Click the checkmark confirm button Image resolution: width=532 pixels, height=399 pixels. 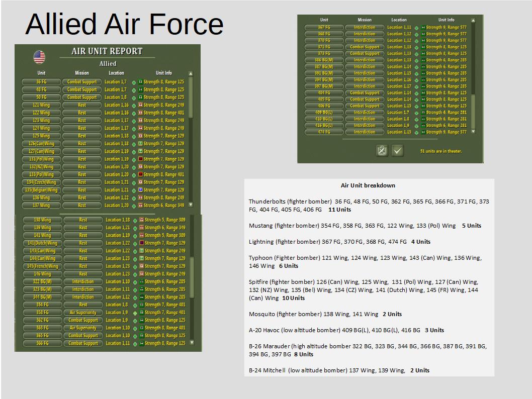click(397, 150)
